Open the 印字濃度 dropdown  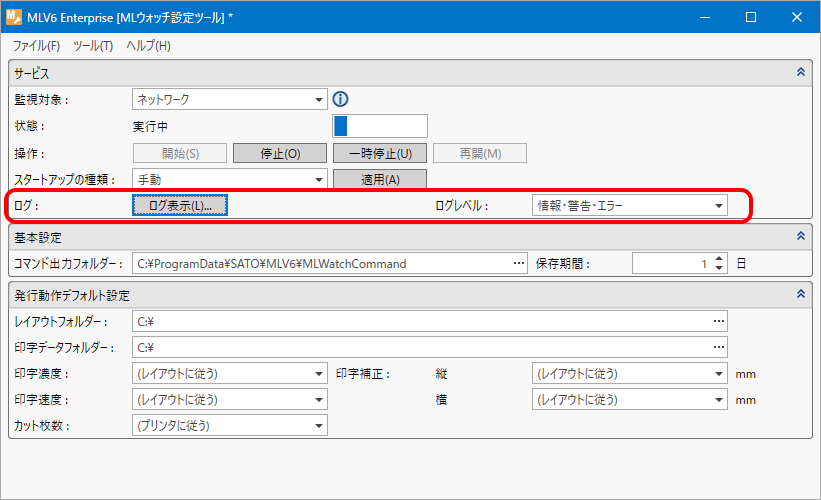tap(230, 374)
